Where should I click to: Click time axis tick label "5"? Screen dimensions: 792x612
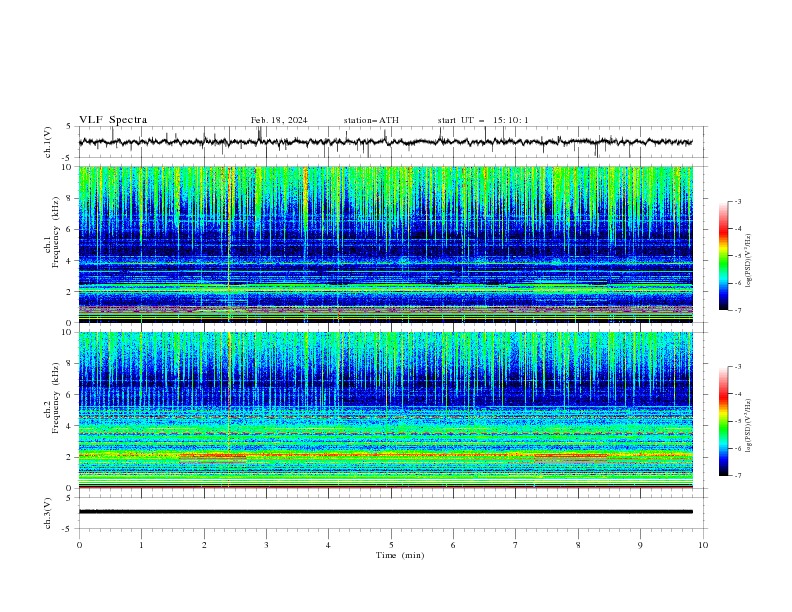[391, 545]
